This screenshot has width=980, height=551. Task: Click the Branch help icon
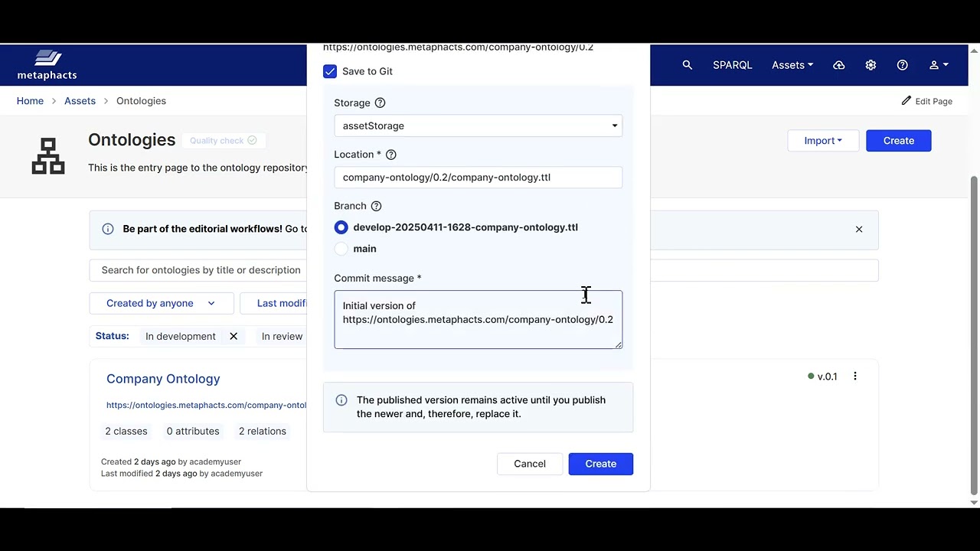[376, 206]
